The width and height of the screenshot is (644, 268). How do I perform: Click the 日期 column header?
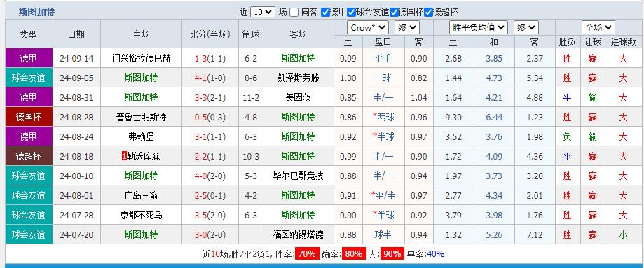pyautogui.click(x=76, y=34)
